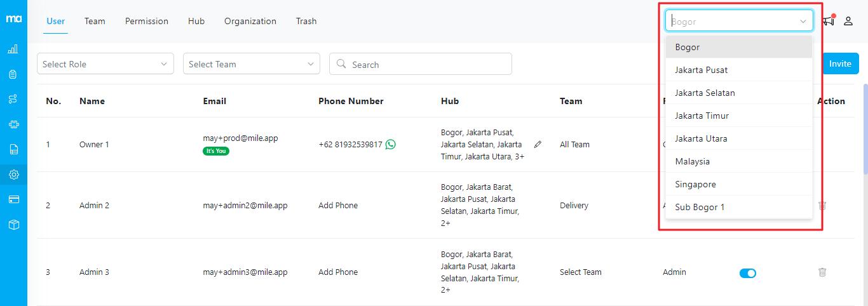Click the WhatsApp icon beside Owner 1's phone

(x=391, y=144)
